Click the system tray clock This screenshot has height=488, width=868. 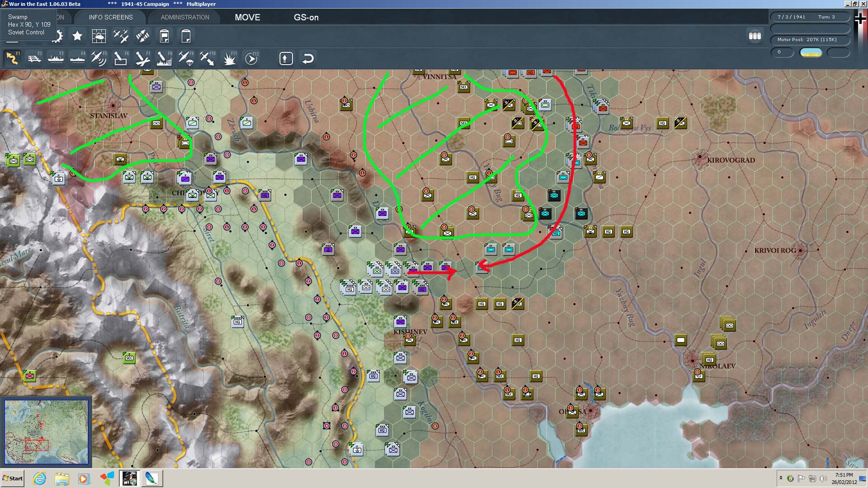point(844,479)
